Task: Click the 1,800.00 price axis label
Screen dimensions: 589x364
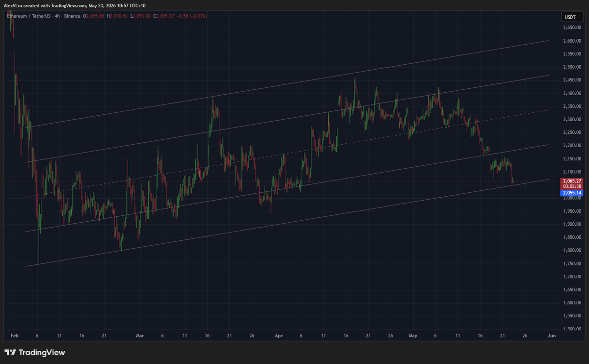Action: point(572,250)
